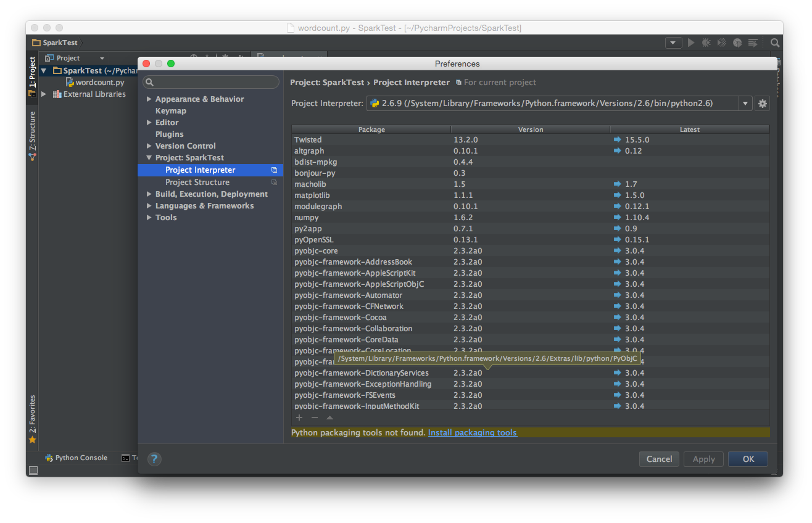Select bonjour-py package row
Viewport: 812px width, 523px height.
point(531,173)
